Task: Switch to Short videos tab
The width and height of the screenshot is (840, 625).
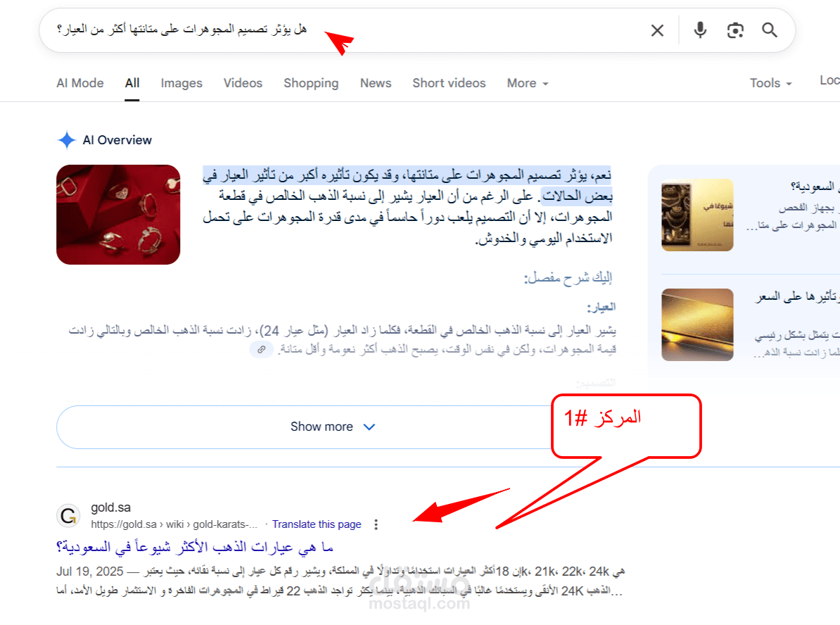Action: coord(449,83)
